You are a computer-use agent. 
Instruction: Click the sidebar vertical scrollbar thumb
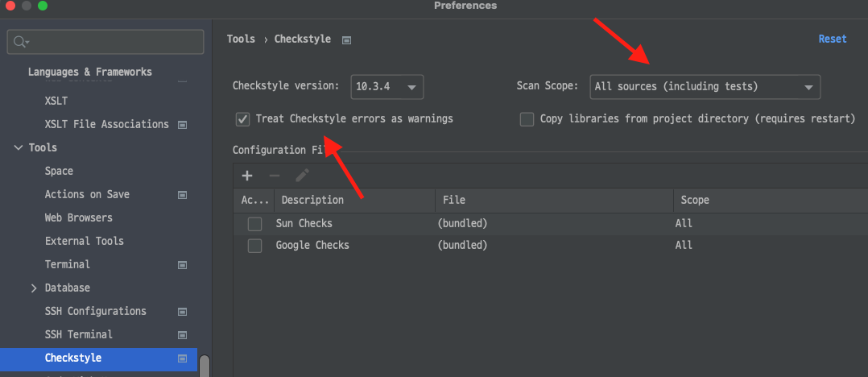pos(205,366)
